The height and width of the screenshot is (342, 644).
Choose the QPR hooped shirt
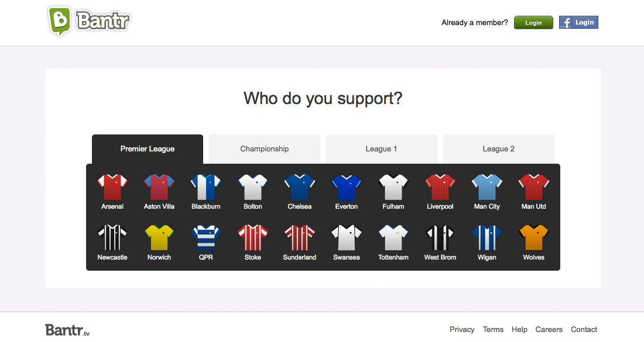(205, 237)
